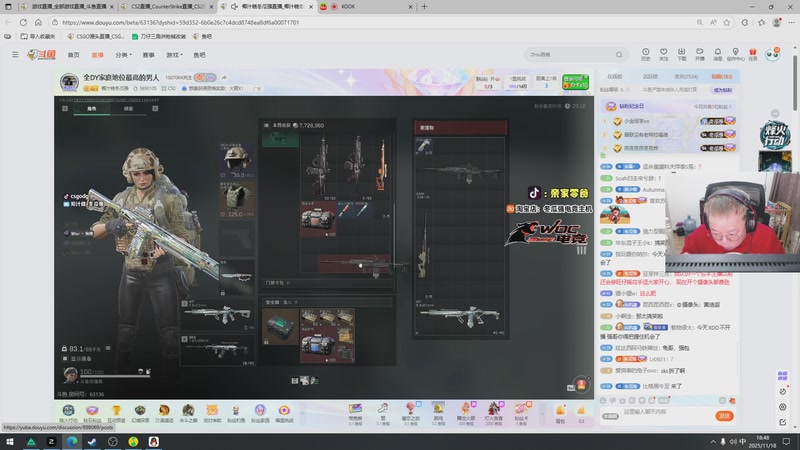Open the 消息 notification bell

tap(717, 55)
